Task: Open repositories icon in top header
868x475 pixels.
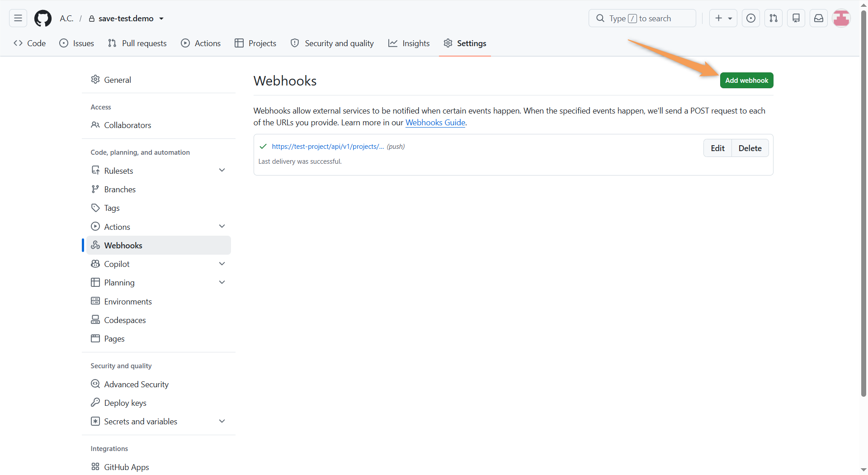Action: [x=796, y=18]
